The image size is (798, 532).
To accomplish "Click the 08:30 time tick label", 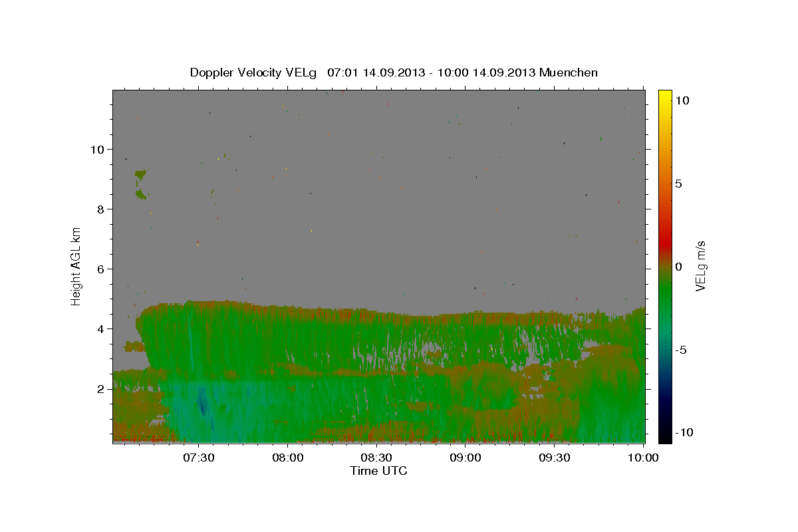I will click(376, 458).
